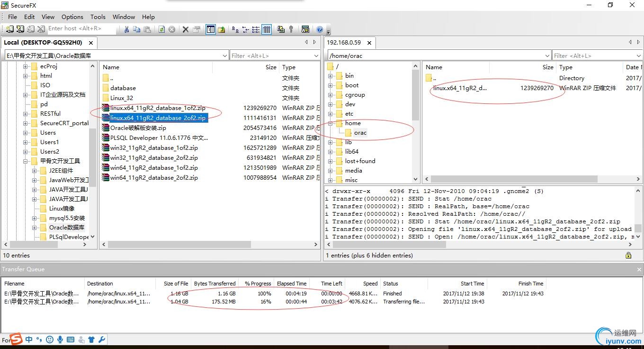The width and height of the screenshot is (644, 349).
Task: Close the Local (DESKTOP-GQ592H0) tab
Action: click(90, 43)
